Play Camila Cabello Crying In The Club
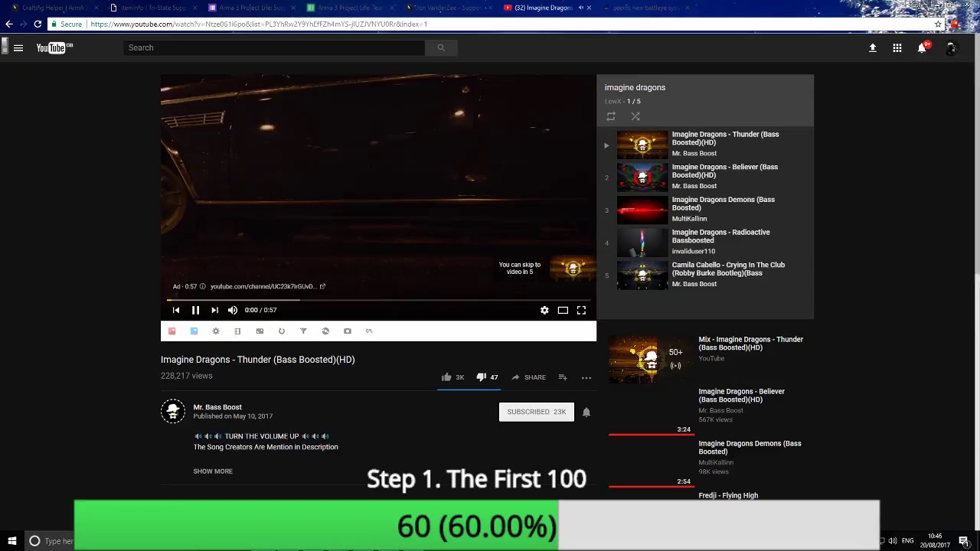Screen dimensions: 980x551 click(704, 275)
